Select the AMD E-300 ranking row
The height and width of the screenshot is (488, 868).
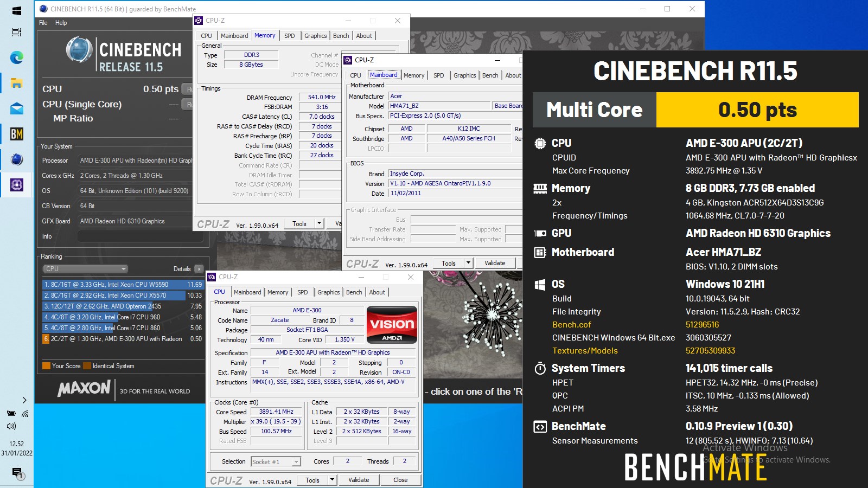click(x=123, y=338)
